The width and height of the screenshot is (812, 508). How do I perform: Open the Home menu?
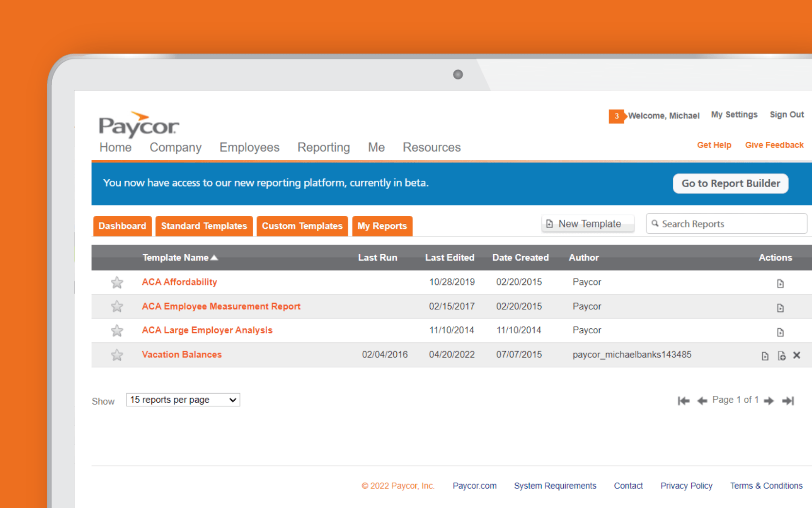(x=115, y=148)
